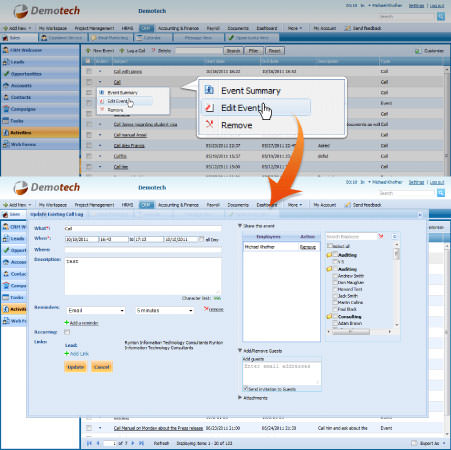
Task: Tick checkbox for the Call Alex Francis row
Action: pyautogui.click(x=89, y=145)
